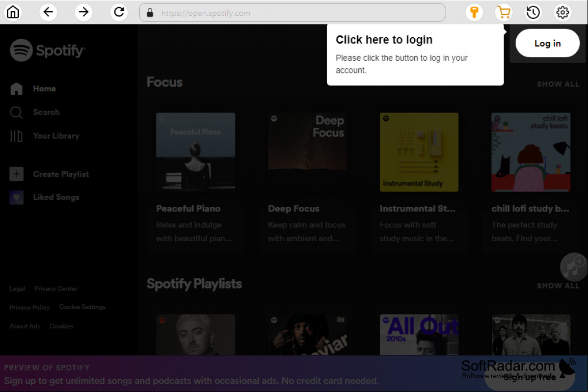The image size is (588, 392).
Task: Open Liked Songs in the sidebar
Action: click(56, 197)
